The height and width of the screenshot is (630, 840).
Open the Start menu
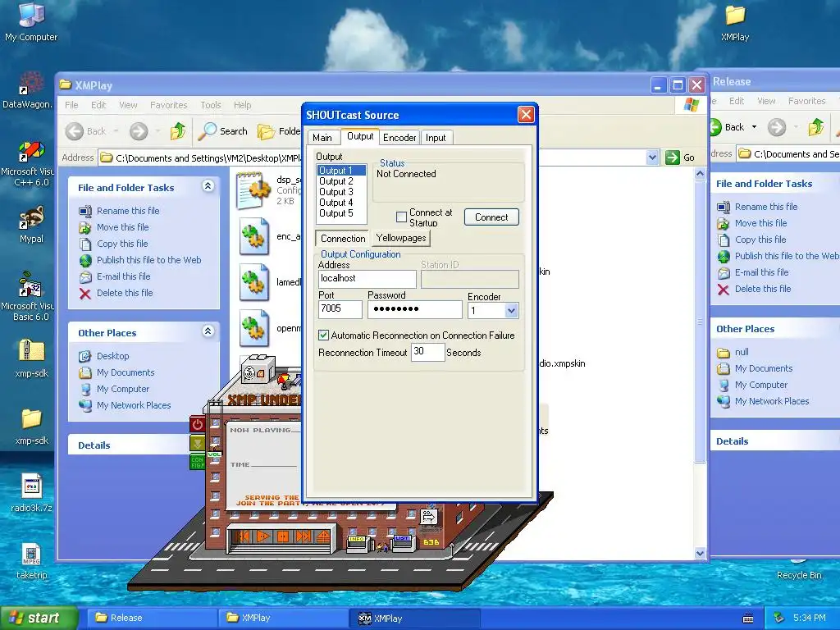(38, 618)
